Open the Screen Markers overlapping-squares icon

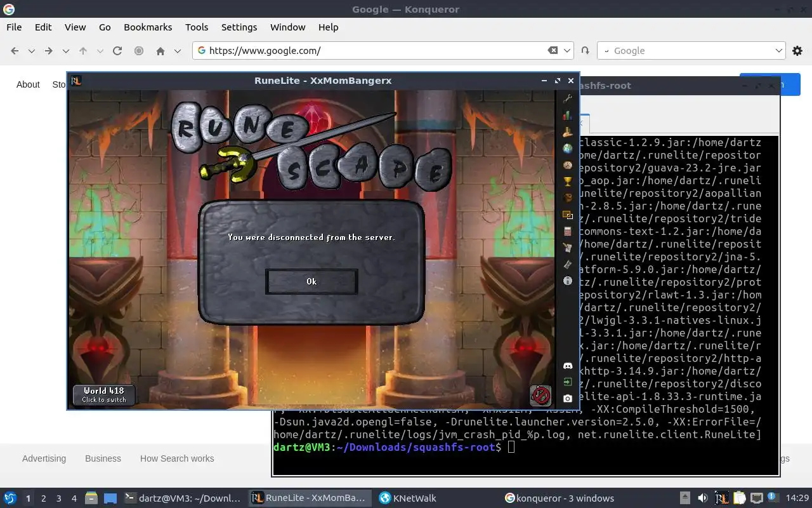coord(567,215)
